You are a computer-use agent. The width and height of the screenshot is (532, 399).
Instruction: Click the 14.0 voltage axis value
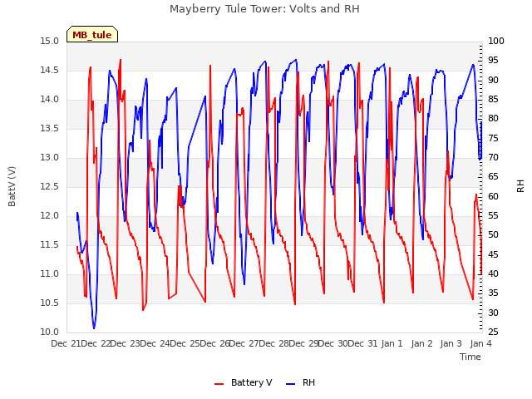50,100
